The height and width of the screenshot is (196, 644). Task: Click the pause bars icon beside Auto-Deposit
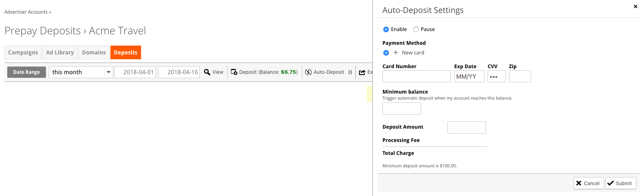(350, 72)
